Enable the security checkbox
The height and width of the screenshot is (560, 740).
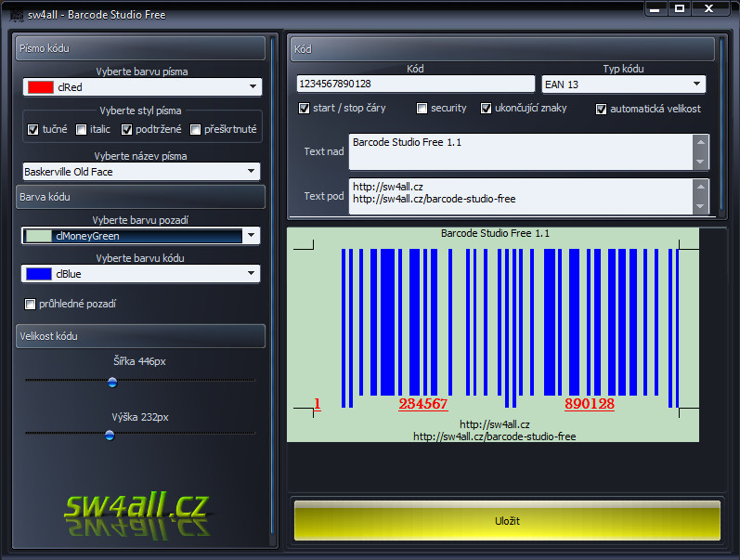pyautogui.click(x=422, y=109)
